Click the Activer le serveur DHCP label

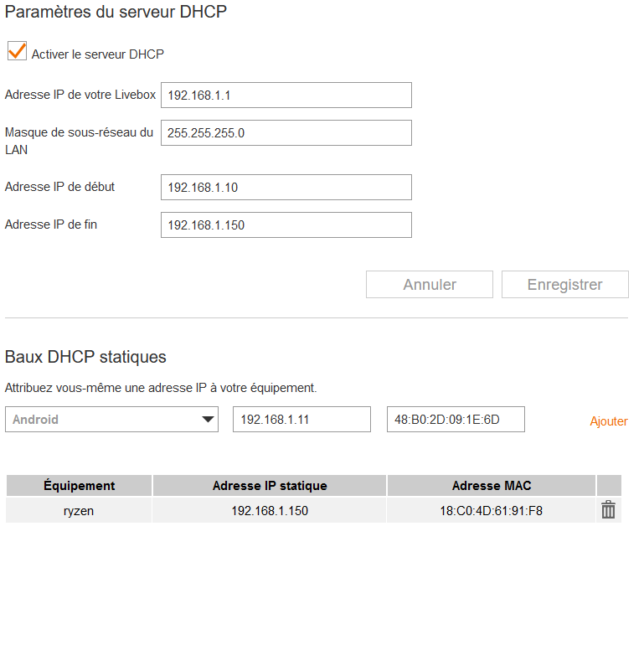tap(98, 54)
